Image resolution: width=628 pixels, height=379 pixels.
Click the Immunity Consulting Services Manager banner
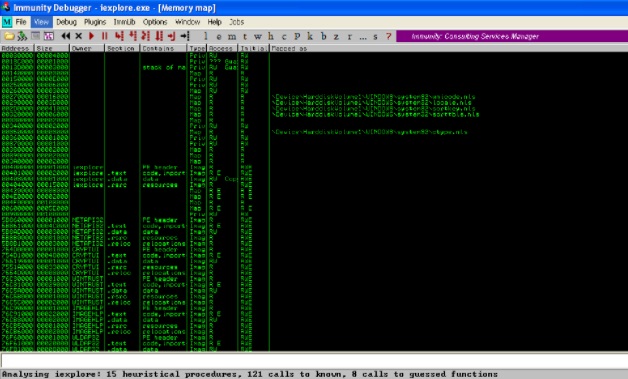pyautogui.click(x=512, y=36)
